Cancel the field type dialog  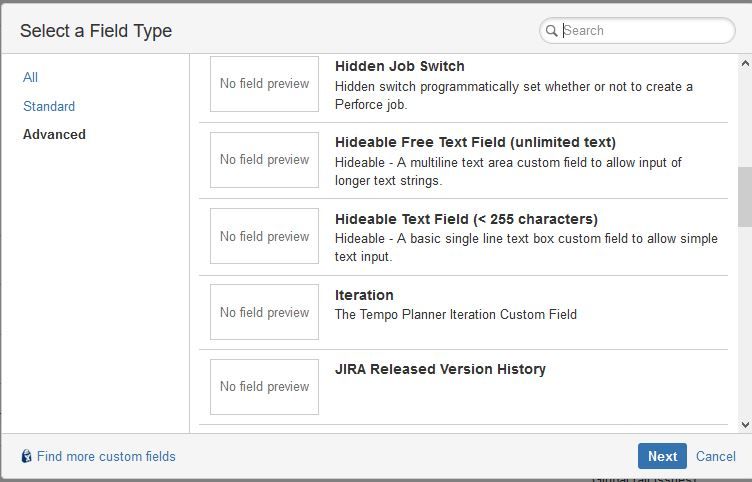[x=715, y=456]
